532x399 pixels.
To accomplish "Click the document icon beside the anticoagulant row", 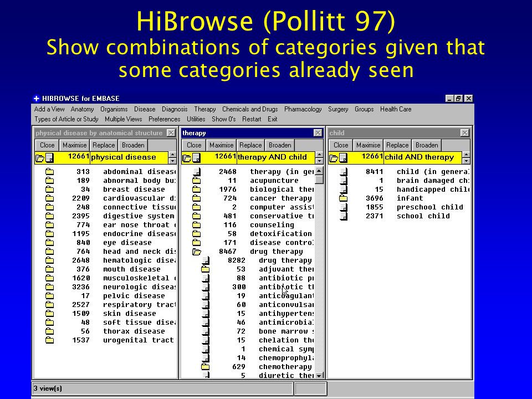I will coord(206,295).
